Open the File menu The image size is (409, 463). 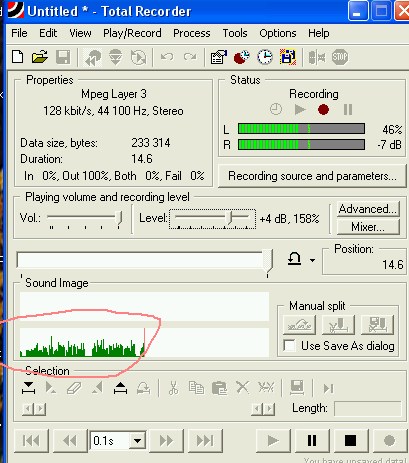[19, 33]
